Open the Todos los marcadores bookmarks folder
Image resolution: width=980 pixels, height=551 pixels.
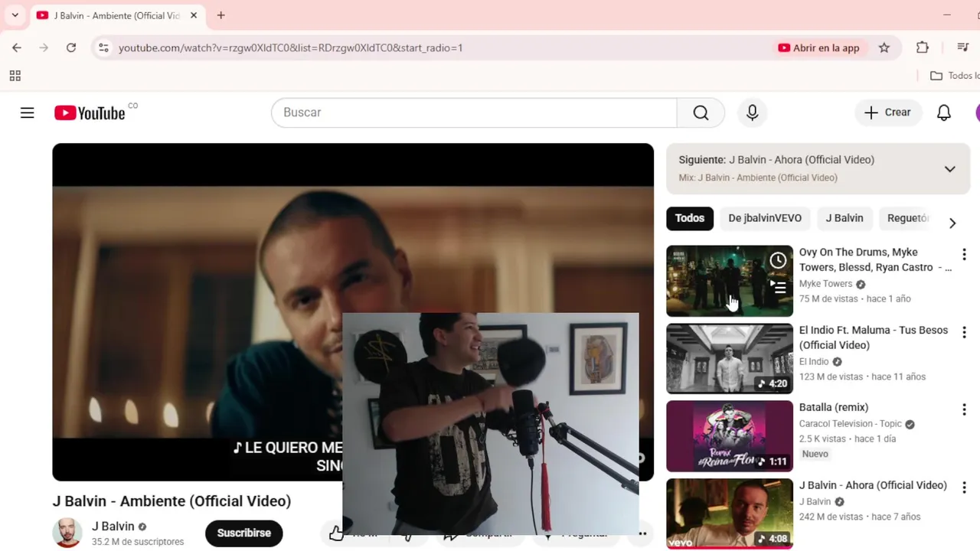coord(955,76)
